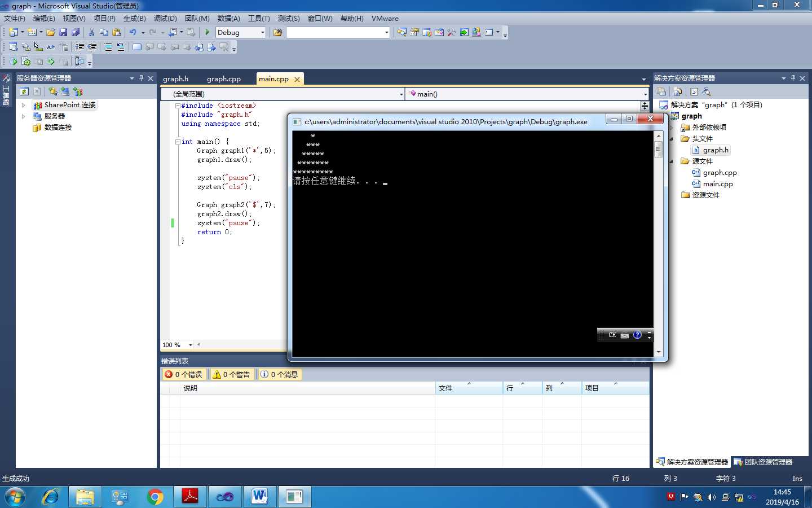This screenshot has height=508, width=812.
Task: Expand the SharePoint 连接 node
Action: pyautogui.click(x=23, y=105)
